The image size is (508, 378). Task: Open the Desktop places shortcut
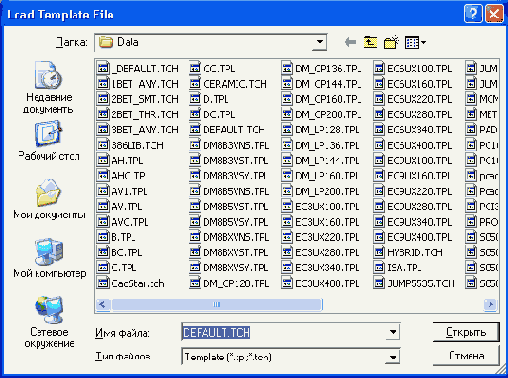coord(49,141)
